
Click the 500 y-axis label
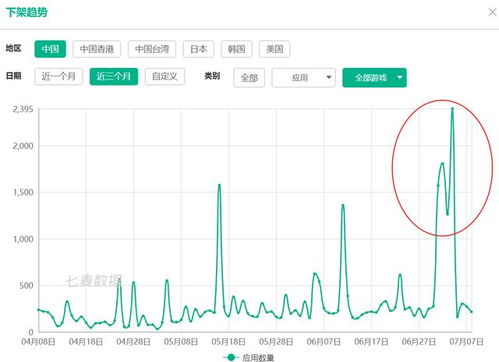point(26,286)
